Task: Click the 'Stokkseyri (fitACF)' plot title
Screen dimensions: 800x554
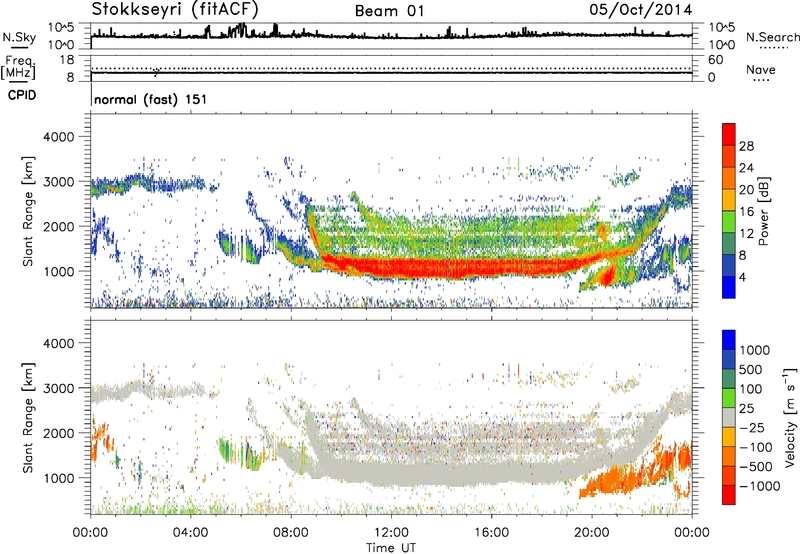Action: pyautogui.click(x=175, y=9)
